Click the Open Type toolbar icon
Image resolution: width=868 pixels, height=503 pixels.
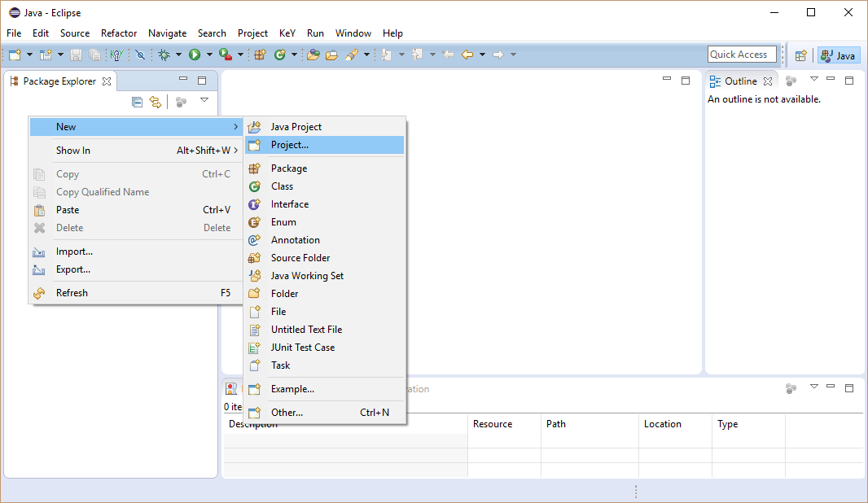[x=313, y=55]
